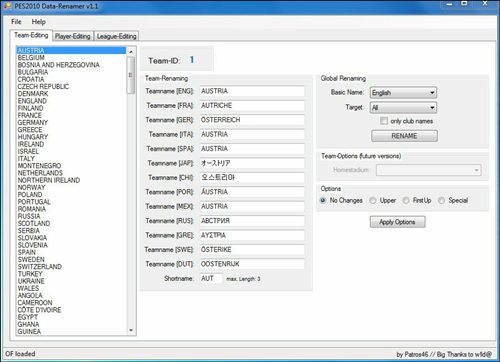Select GUINEA in the team list
Viewport: 500px width, 362px height.
click(71, 332)
